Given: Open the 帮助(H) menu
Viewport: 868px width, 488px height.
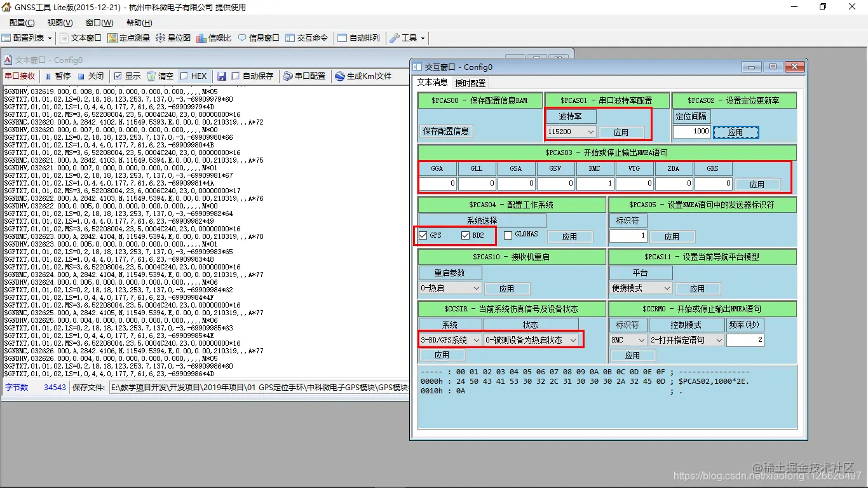Looking at the screenshot, I should click(x=139, y=23).
